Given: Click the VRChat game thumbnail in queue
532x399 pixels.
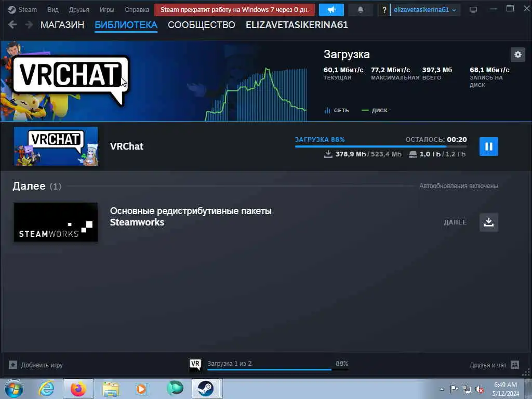Looking at the screenshot, I should pos(56,146).
